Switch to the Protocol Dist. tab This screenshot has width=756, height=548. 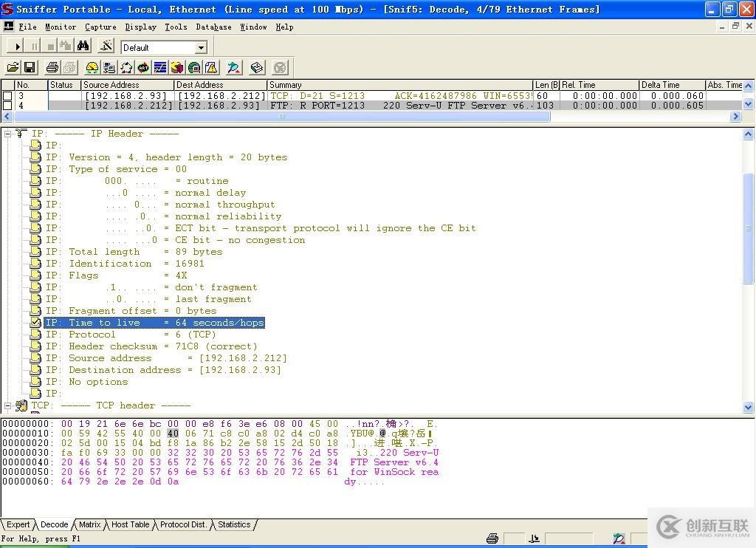pyautogui.click(x=183, y=524)
